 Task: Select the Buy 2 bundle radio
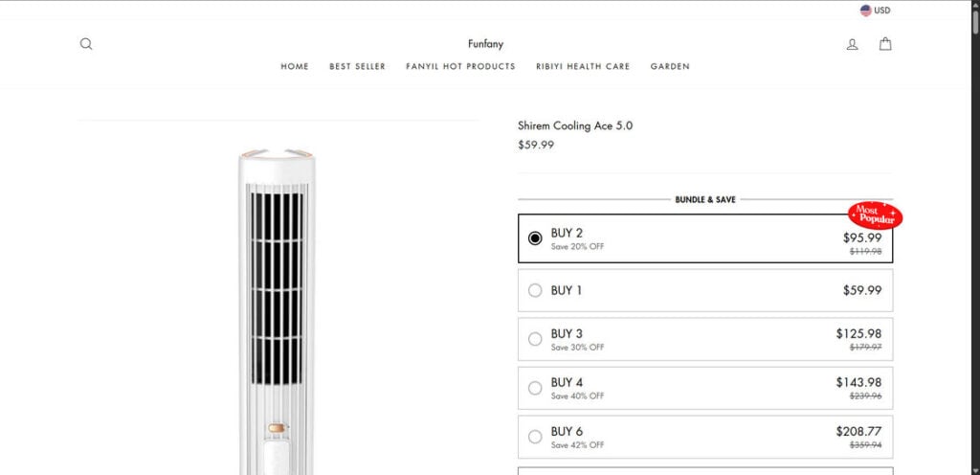(x=535, y=238)
